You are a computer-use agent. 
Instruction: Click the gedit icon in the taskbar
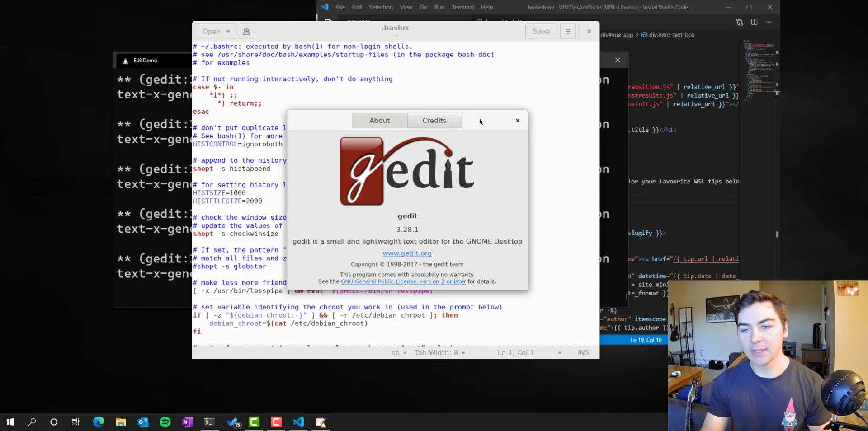(321, 422)
